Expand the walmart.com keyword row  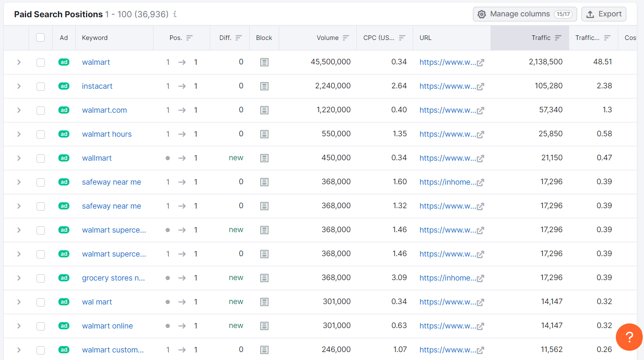tap(19, 110)
